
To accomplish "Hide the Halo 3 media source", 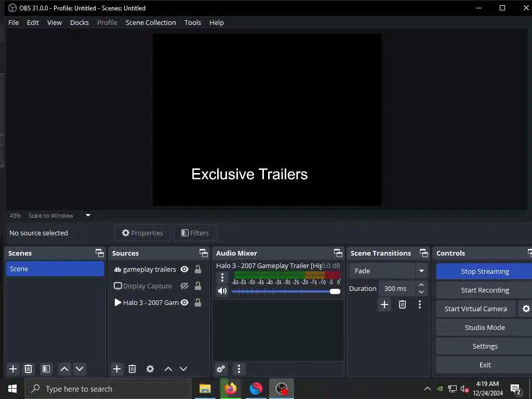I will point(184,303).
